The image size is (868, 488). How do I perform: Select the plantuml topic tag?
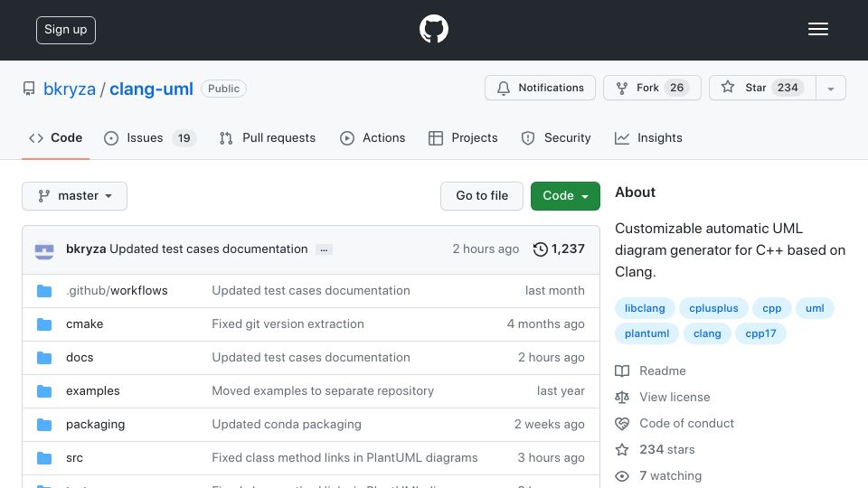click(646, 333)
